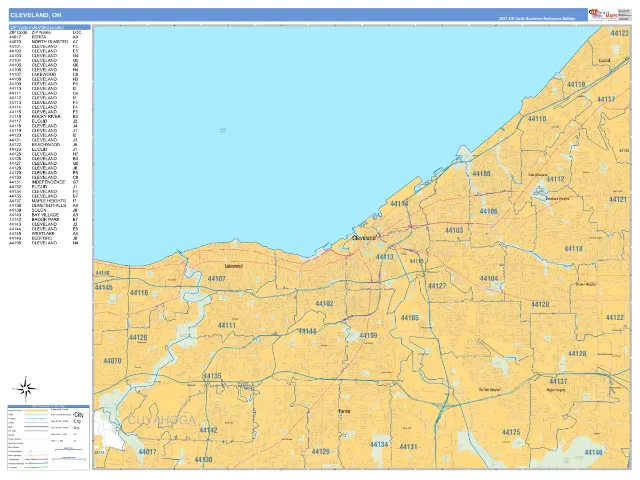This screenshot has height=480, width=640.
Task: Select the LAKEWOOD row in the index list
Action: 43,75
